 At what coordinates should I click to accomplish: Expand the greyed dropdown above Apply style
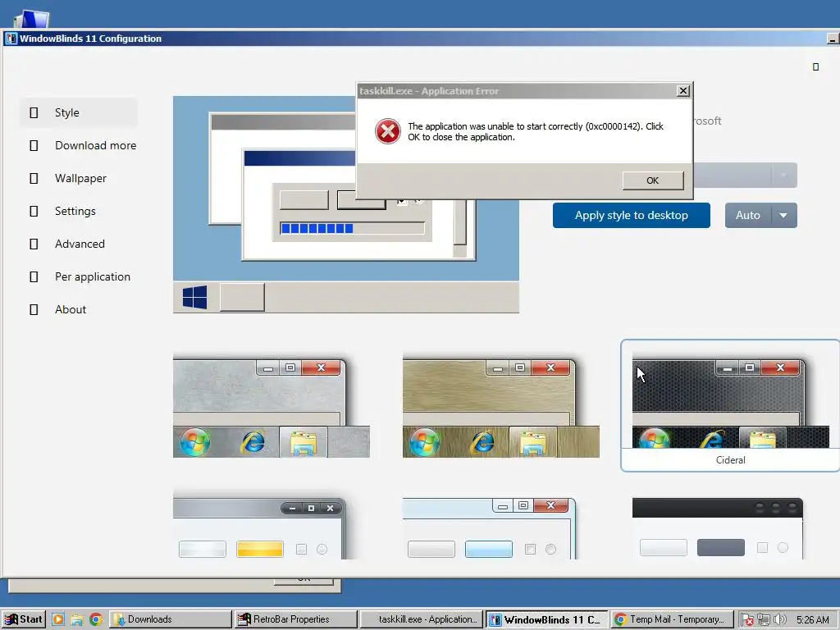(x=783, y=176)
